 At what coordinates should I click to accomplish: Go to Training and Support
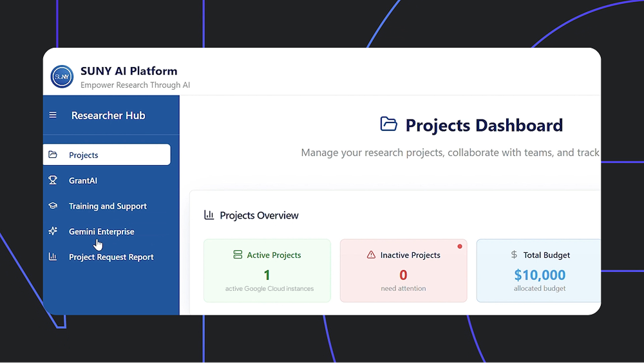[x=107, y=206]
